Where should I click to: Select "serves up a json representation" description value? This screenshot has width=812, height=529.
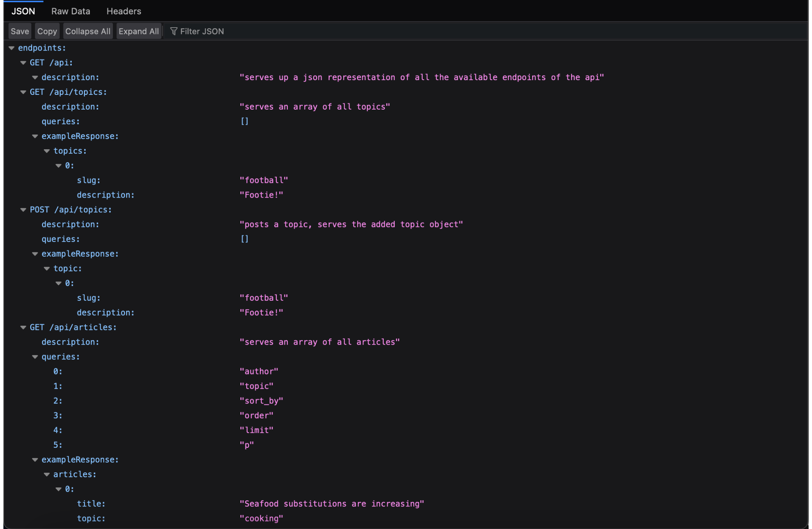tap(422, 77)
